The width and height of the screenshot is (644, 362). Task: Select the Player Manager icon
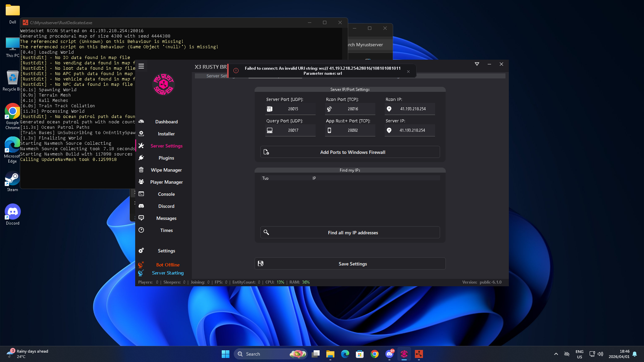point(141,182)
